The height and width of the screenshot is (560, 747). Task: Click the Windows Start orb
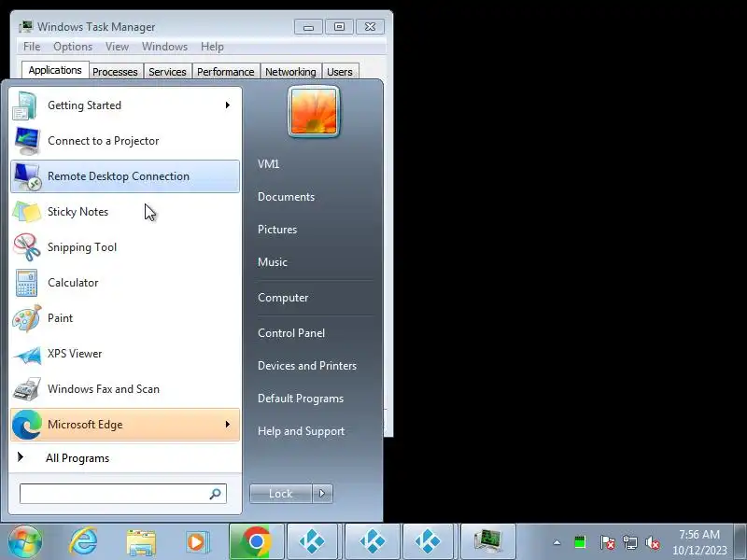25,541
